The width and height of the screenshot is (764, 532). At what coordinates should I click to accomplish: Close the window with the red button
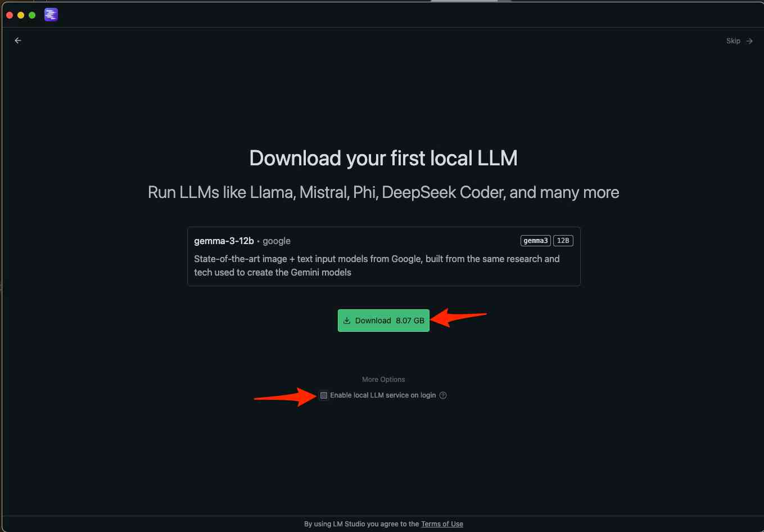click(x=10, y=15)
